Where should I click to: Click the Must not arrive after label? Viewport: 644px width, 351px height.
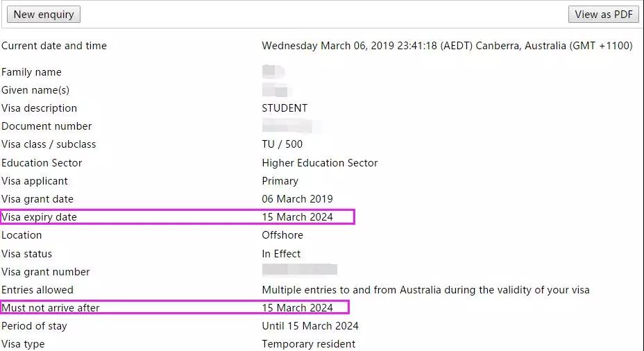pos(51,308)
